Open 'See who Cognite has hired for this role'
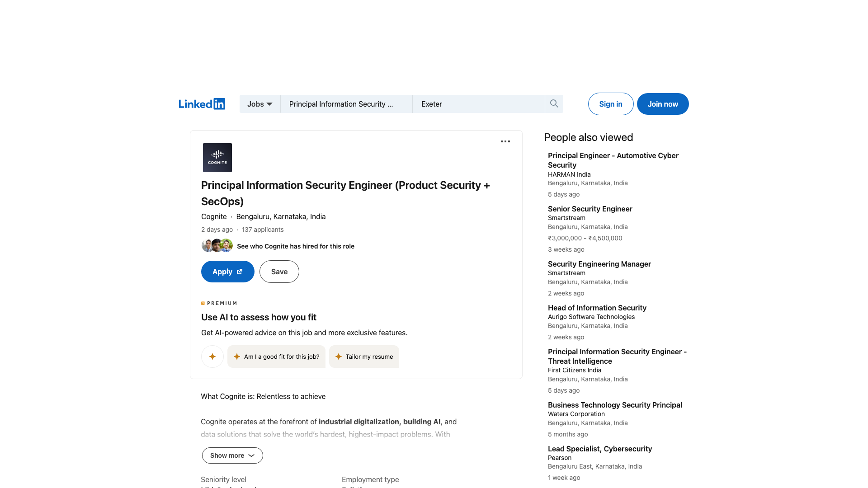The width and height of the screenshot is (868, 488). (x=296, y=246)
